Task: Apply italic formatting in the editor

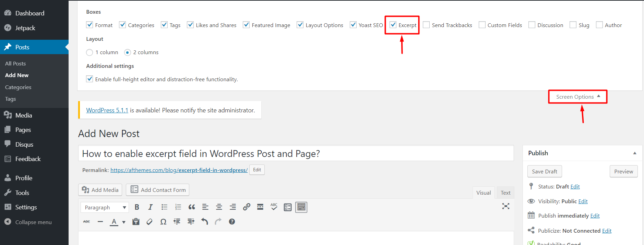Action: 150,207
